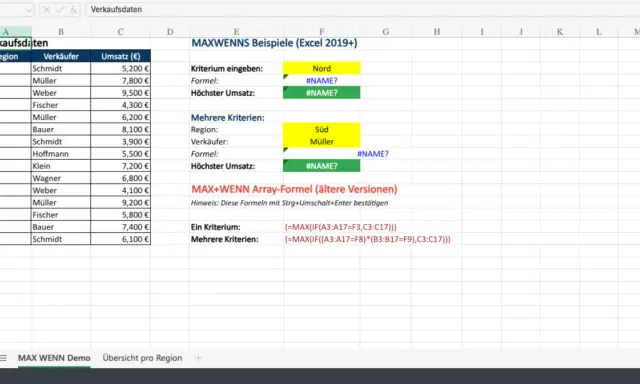Click the 9,200 € Umsatz cell
The height and width of the screenshot is (384, 640).
[120, 202]
